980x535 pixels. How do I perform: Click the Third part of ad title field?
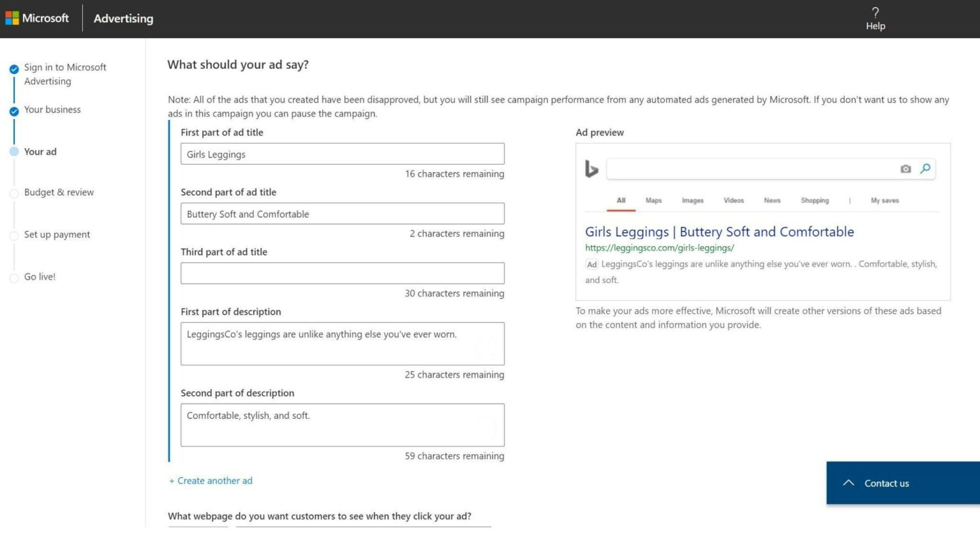(x=342, y=273)
